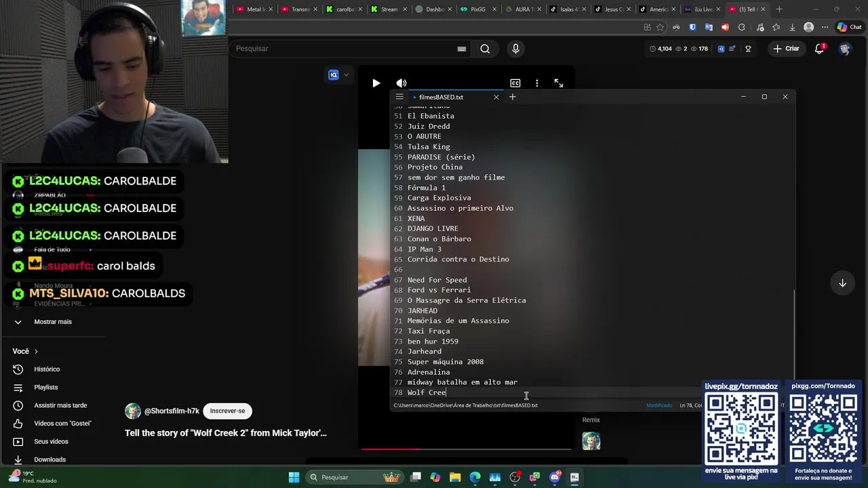The height and width of the screenshot is (488, 868).
Task: Open Edge extensions puzzle icon
Action: coord(741,27)
